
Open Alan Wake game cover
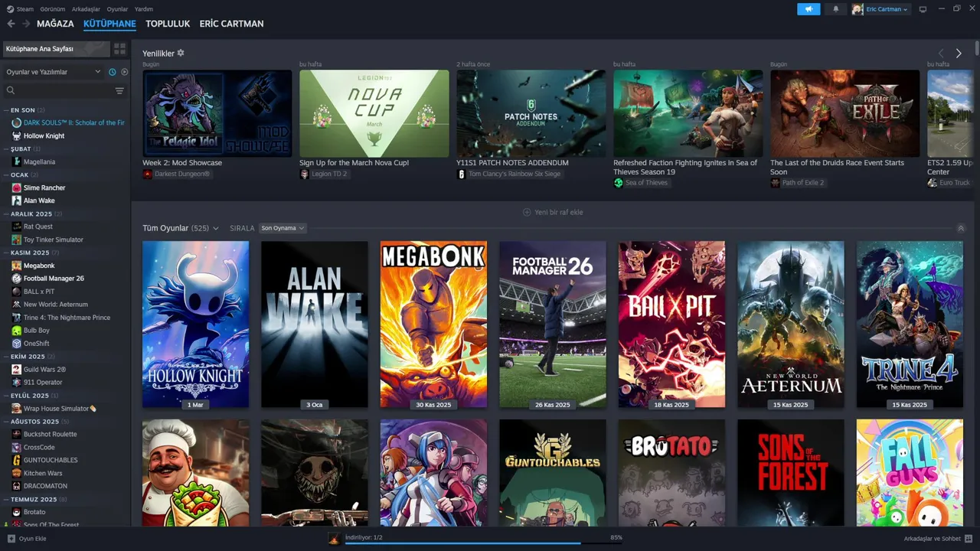pyautogui.click(x=315, y=324)
